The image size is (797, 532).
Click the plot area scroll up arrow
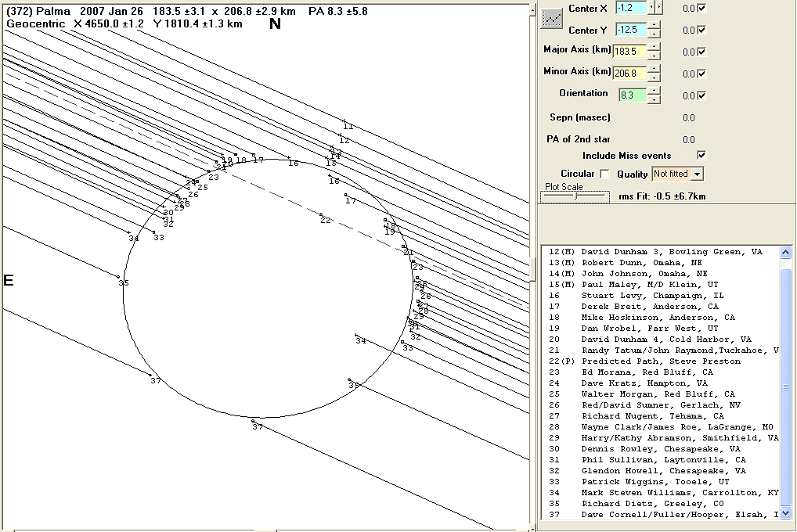pos(532,9)
